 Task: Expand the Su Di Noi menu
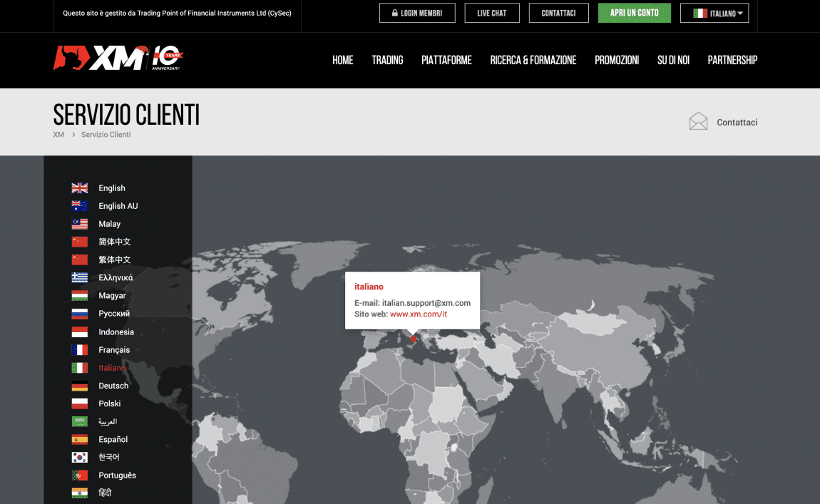[x=673, y=61]
